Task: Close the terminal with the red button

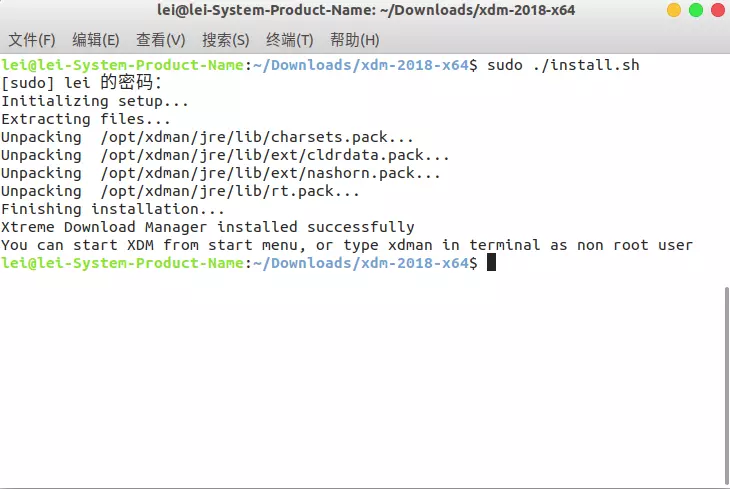Action: [718, 10]
